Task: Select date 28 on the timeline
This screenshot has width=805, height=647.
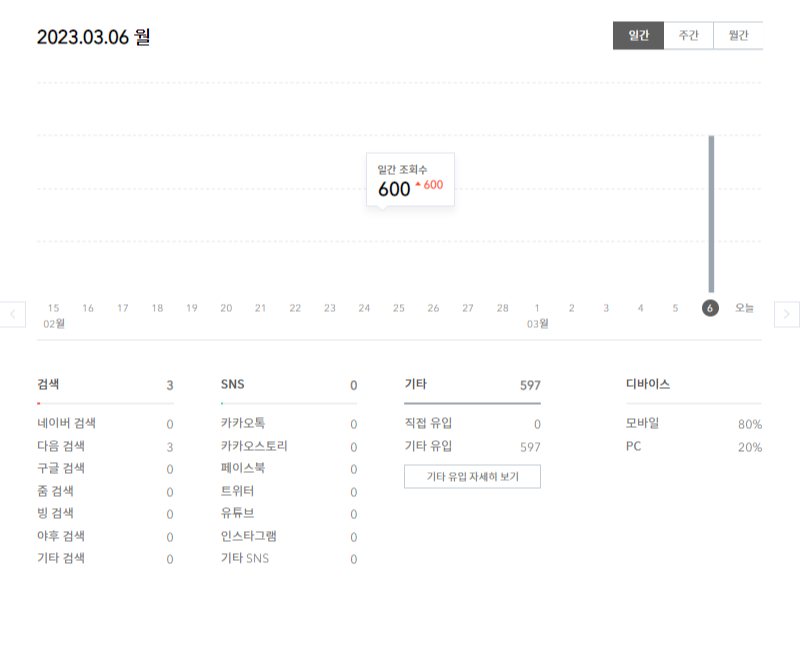Action: [x=503, y=308]
